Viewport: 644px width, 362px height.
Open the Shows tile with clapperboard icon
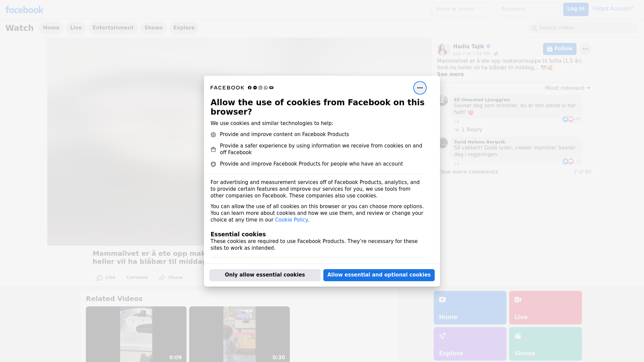pos(545,344)
